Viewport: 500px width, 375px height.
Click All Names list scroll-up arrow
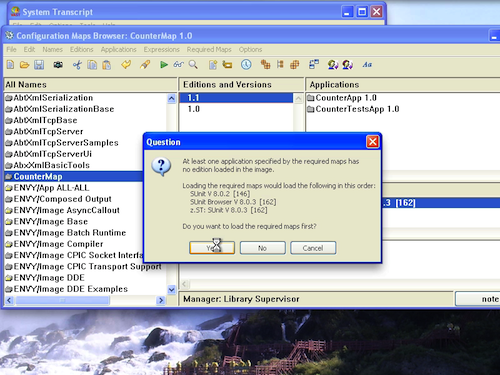pyautogui.click(x=171, y=98)
